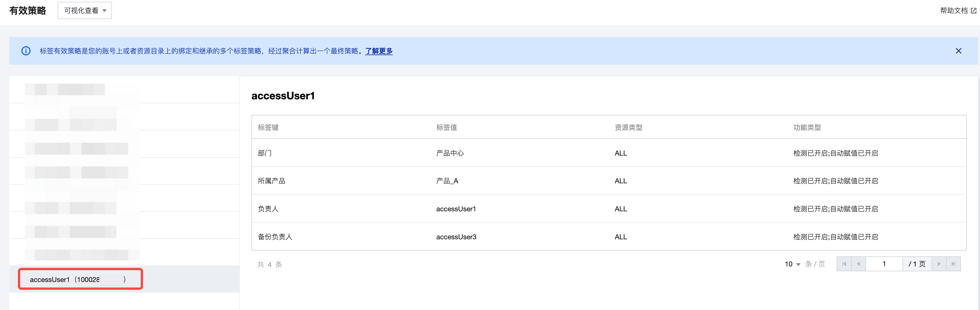Click the 标签值 column header

pyautogui.click(x=447, y=128)
